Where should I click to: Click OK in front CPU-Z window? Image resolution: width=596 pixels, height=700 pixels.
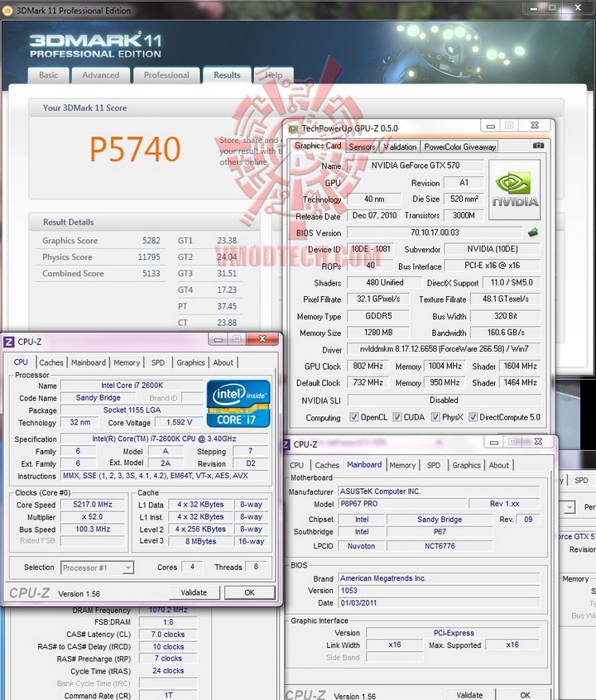point(249,592)
